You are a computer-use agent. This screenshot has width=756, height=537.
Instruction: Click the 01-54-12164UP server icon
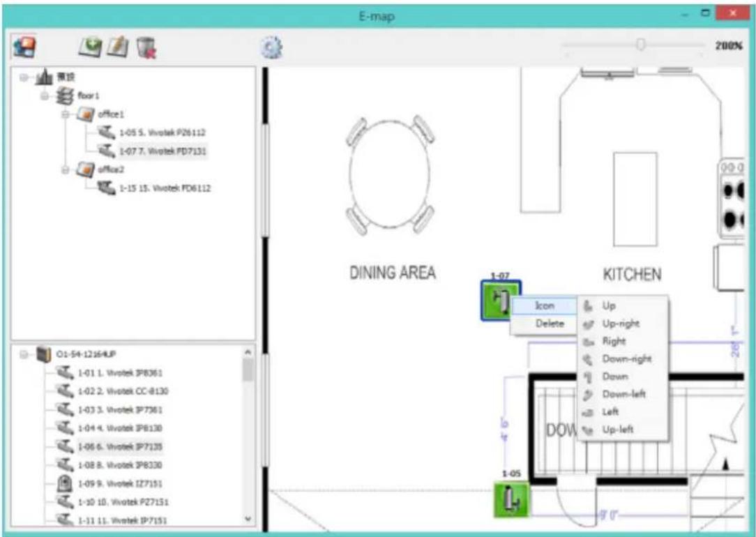click(43, 354)
